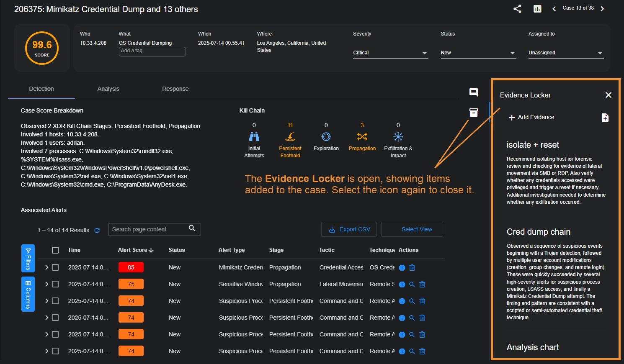Viewport: 624px width, 364px height.
Task: Tick checkbox for the score 75 alert
Action: (55, 284)
